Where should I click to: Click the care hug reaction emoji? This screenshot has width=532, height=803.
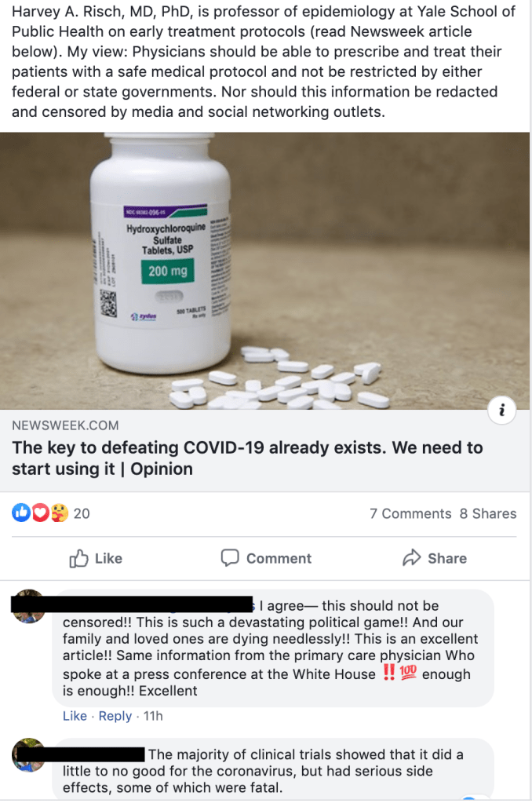tap(60, 513)
